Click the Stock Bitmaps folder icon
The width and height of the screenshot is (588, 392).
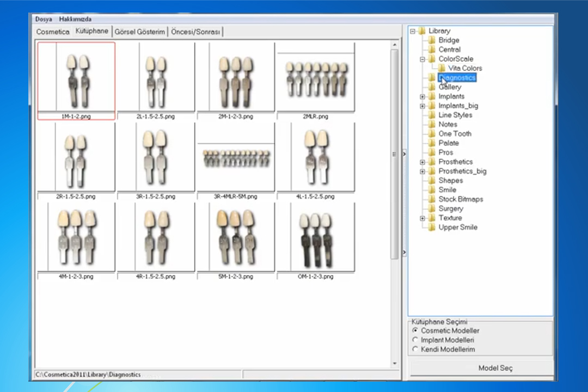click(x=432, y=199)
